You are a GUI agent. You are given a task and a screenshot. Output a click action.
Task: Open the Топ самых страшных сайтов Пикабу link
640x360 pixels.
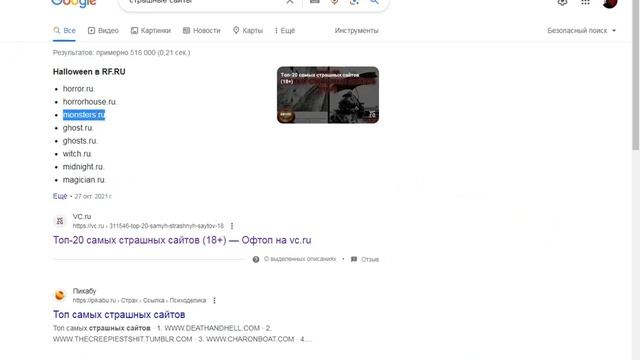point(119,315)
